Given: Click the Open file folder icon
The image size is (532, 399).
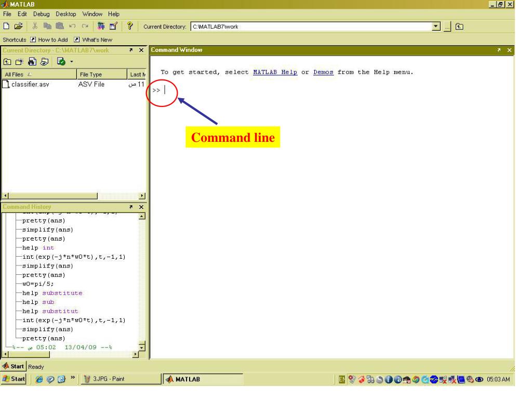Looking at the screenshot, I should click(x=18, y=26).
